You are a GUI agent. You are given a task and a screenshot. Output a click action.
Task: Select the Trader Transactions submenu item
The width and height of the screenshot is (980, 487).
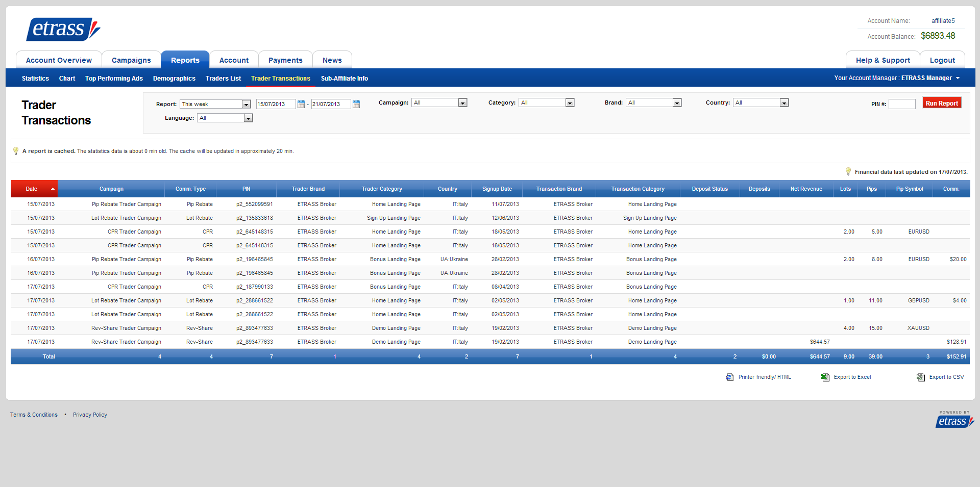pyautogui.click(x=281, y=79)
